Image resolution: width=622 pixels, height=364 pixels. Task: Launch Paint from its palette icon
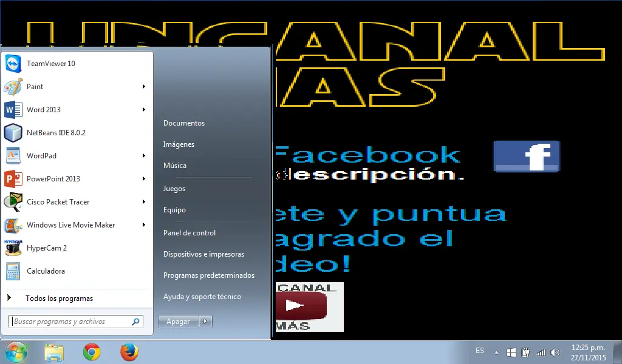(13, 86)
